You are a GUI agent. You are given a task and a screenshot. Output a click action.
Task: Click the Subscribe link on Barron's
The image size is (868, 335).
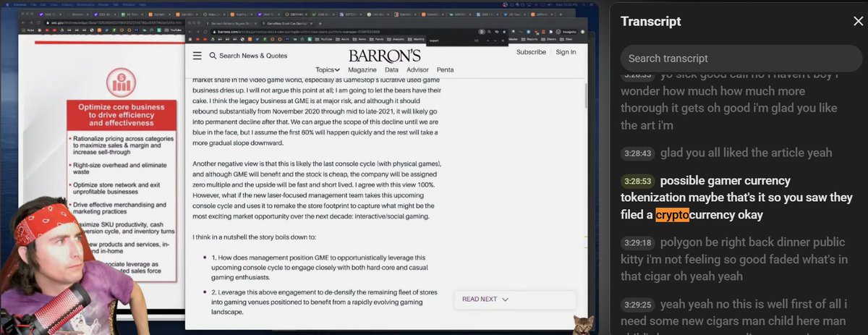coord(531,52)
